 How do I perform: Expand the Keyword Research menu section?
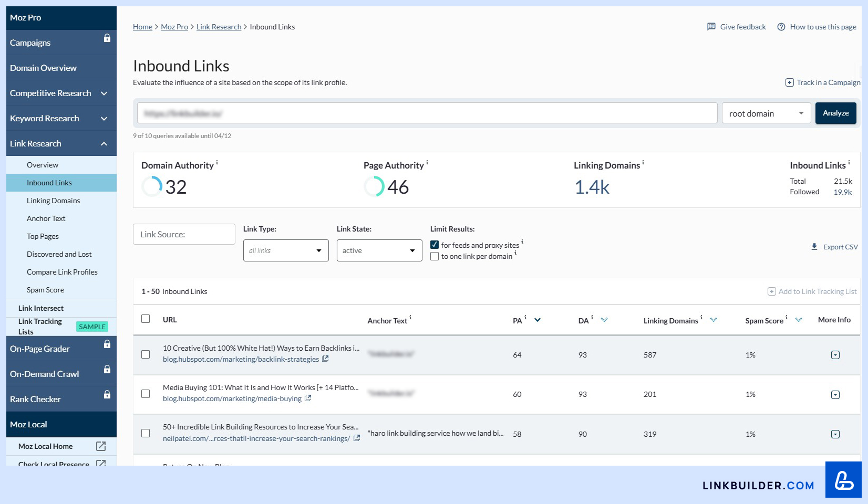click(104, 119)
